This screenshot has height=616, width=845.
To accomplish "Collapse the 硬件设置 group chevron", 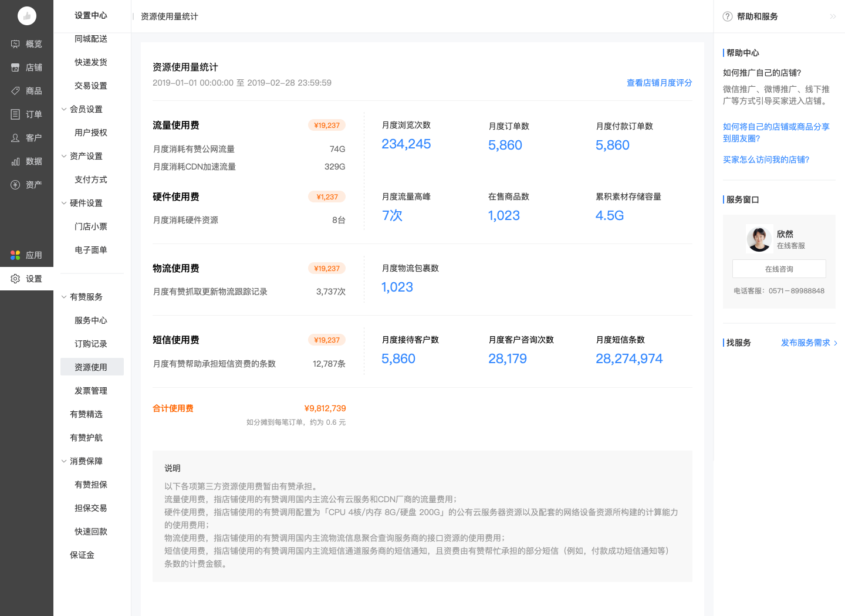I will (x=64, y=203).
